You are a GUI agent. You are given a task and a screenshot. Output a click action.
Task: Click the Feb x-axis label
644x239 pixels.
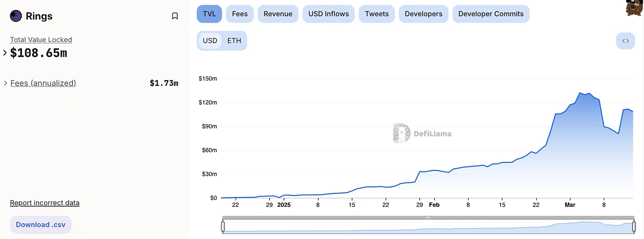pos(434,205)
